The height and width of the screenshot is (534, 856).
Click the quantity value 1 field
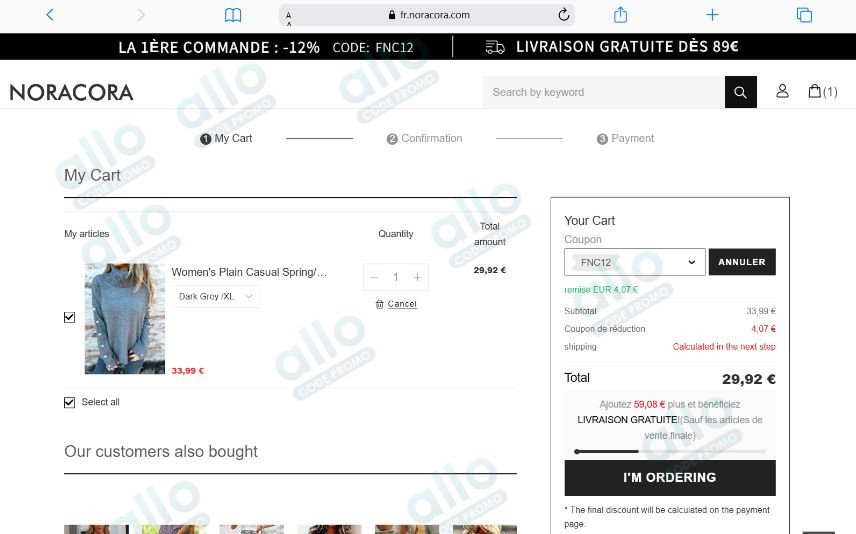point(396,277)
